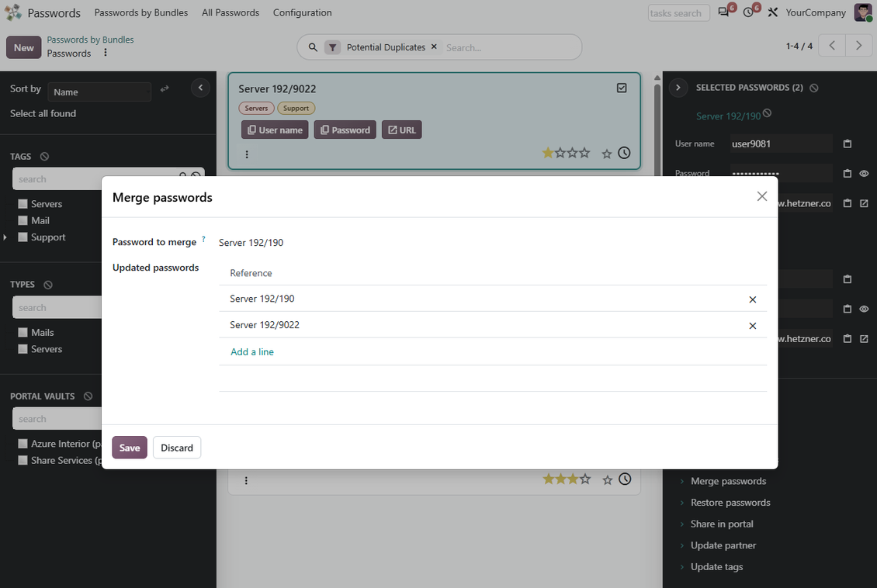Mark the bottom three-star card as favorite

[608, 479]
